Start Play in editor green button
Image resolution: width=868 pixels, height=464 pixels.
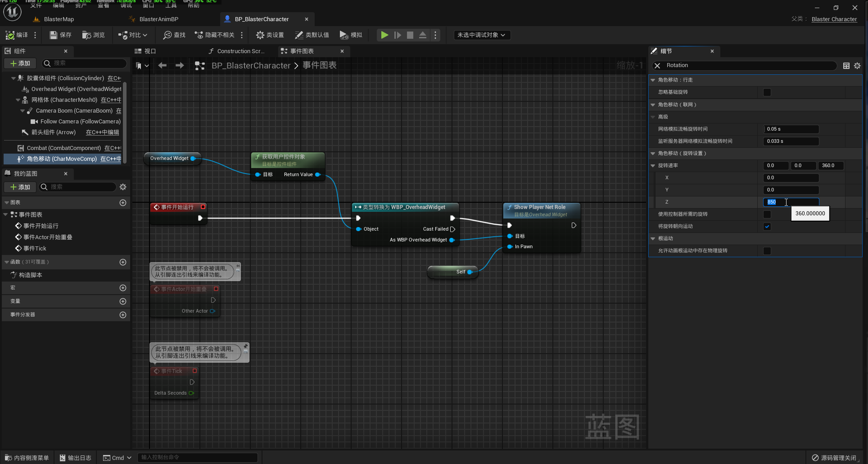(384, 35)
